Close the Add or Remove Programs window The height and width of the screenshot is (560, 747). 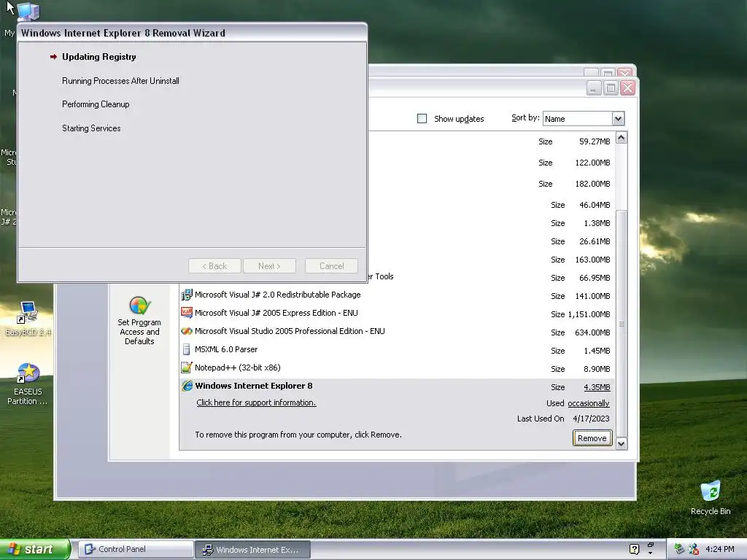pos(628,88)
